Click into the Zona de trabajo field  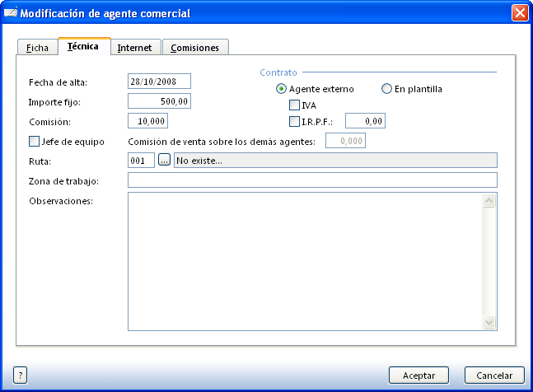pos(312,180)
